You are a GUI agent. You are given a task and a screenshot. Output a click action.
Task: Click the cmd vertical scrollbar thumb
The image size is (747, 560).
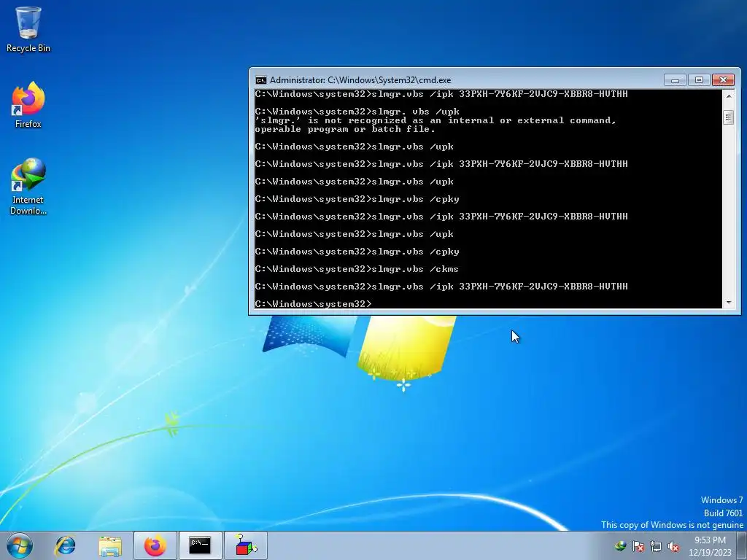pos(729,117)
